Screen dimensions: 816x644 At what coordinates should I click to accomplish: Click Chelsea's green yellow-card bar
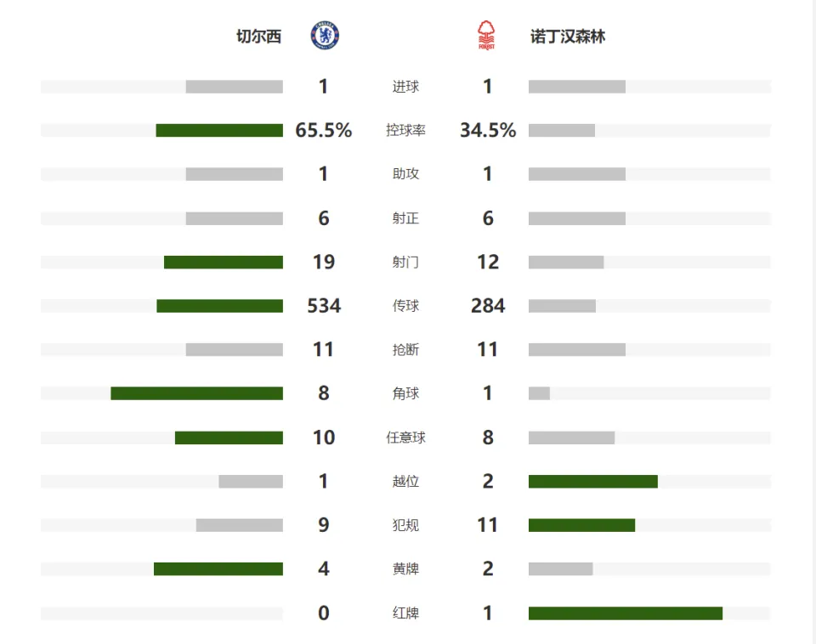pyautogui.click(x=218, y=569)
